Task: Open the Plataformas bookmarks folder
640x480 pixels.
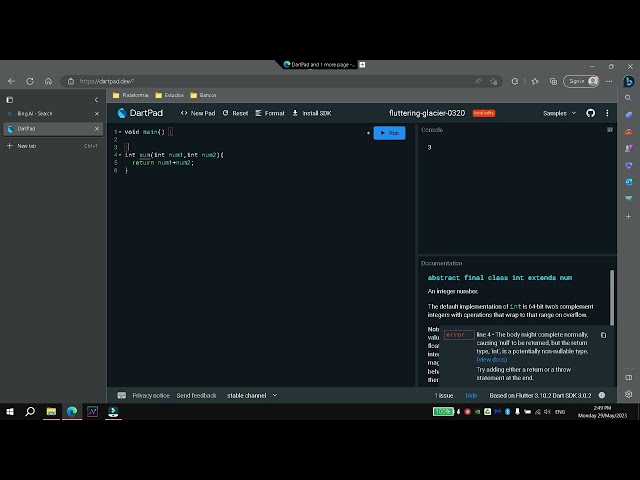Action: (x=131, y=95)
